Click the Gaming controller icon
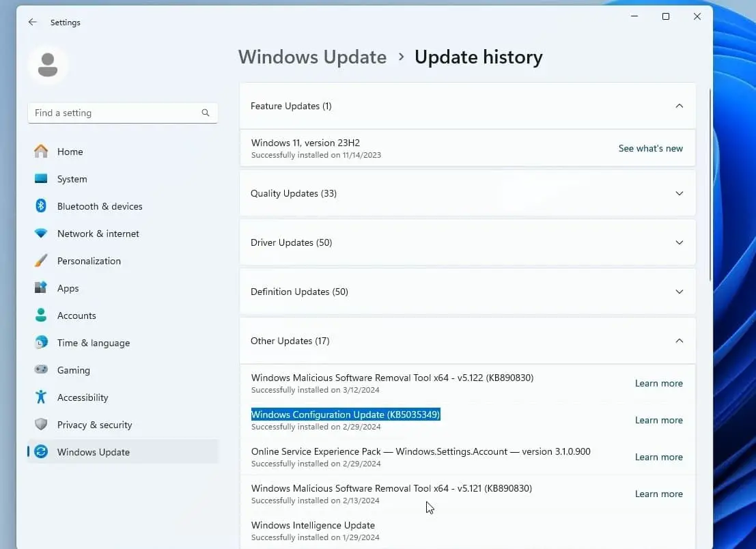 click(x=41, y=370)
